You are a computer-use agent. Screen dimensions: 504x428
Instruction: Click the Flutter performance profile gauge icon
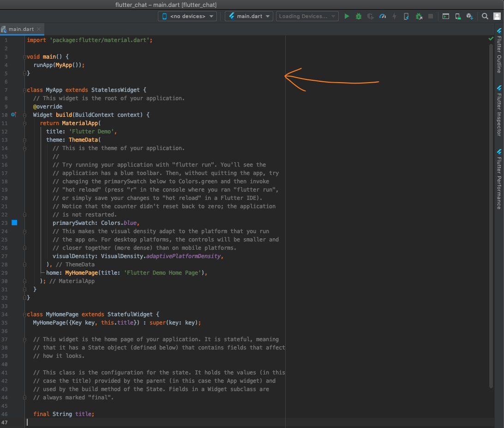click(382, 16)
